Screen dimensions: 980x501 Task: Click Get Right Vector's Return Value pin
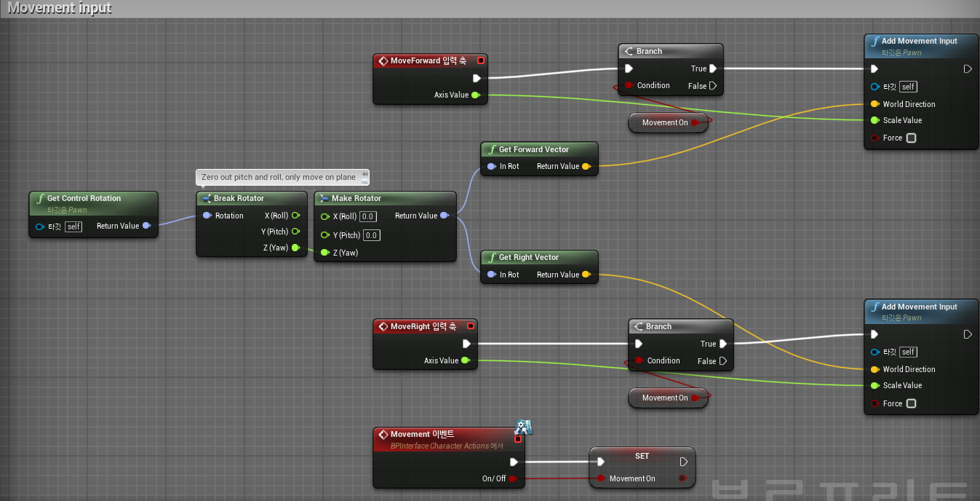(x=586, y=275)
